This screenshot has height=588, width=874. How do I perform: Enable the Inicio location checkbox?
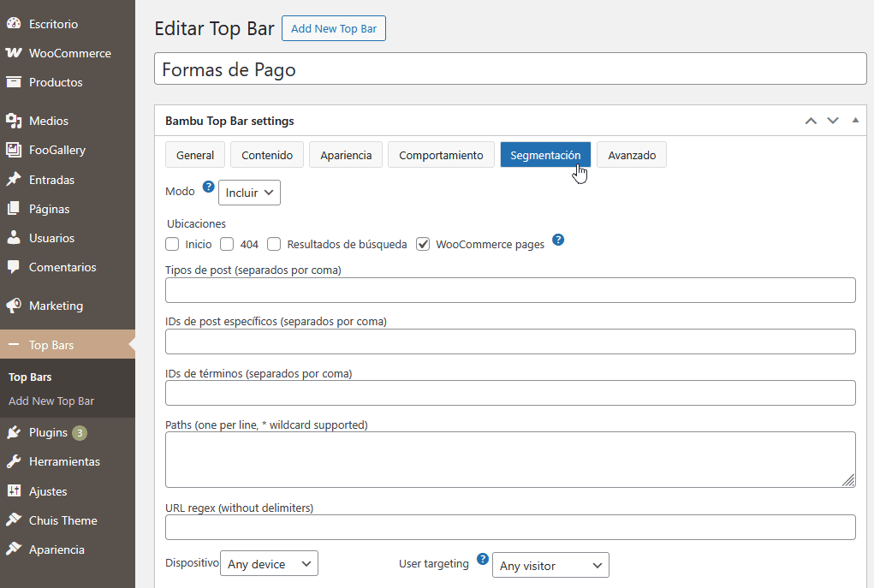point(172,244)
